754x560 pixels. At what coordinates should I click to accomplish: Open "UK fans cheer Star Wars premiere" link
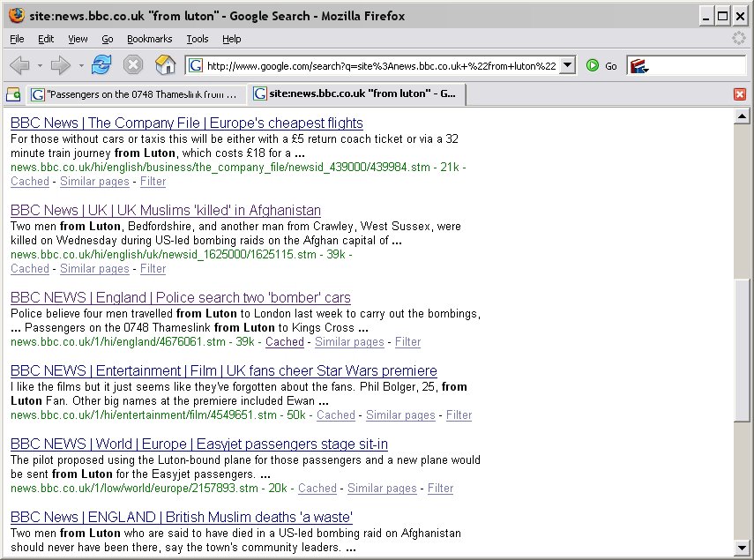click(224, 371)
